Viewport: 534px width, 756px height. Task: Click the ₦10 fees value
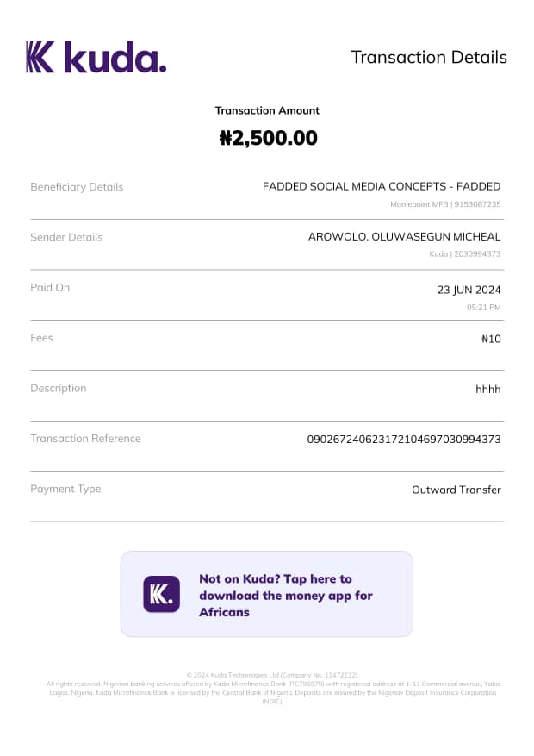491,339
